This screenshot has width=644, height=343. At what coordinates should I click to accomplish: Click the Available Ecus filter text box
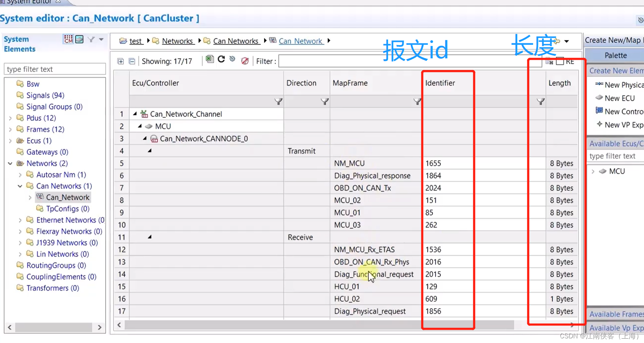[x=616, y=156]
